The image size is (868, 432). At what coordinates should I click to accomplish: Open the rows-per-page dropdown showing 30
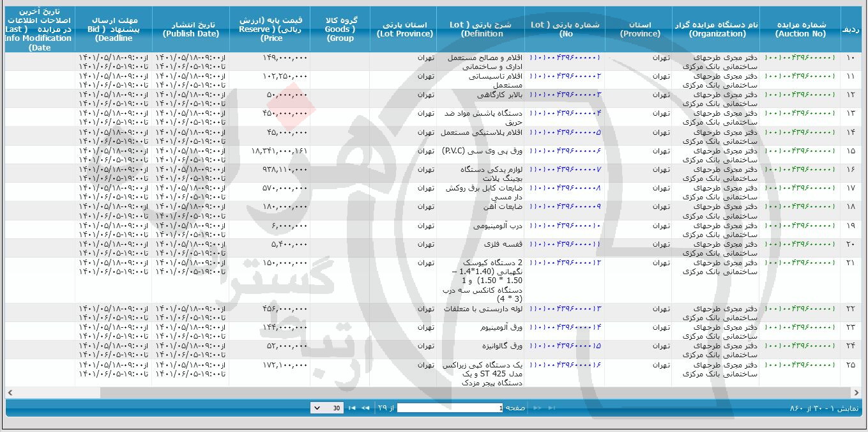pos(326,408)
